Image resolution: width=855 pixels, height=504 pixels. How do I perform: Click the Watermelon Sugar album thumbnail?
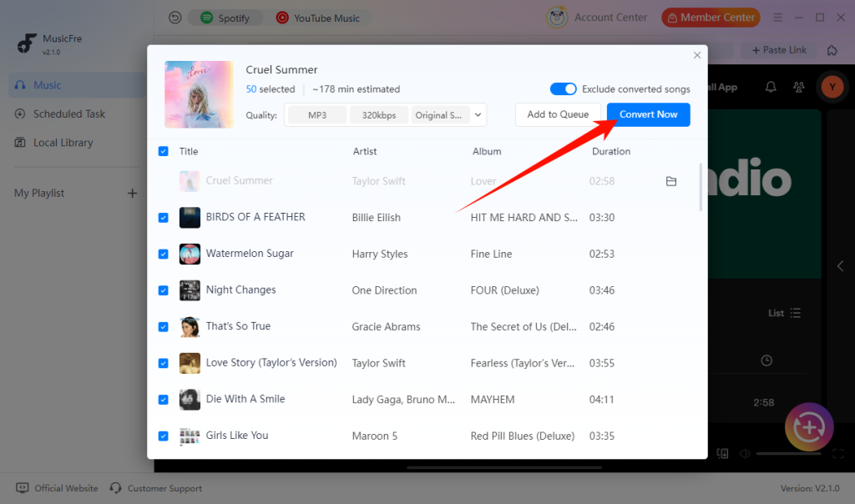pos(190,254)
